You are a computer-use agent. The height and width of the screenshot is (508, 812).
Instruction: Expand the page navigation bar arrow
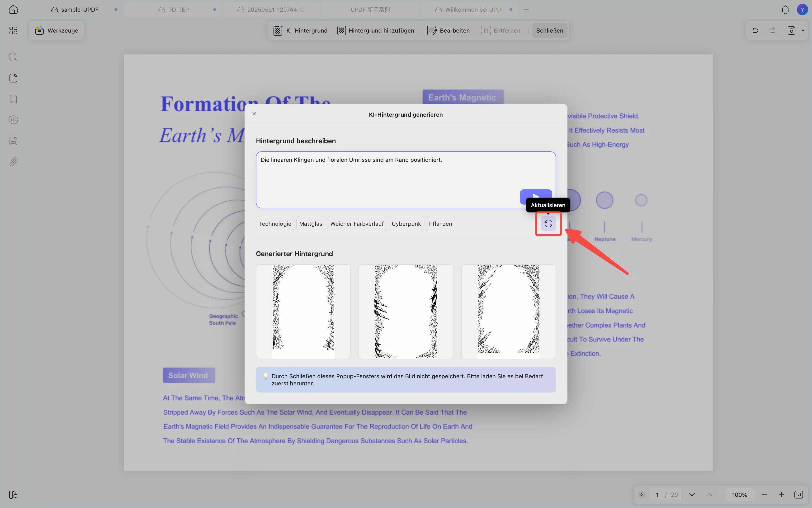click(x=642, y=494)
